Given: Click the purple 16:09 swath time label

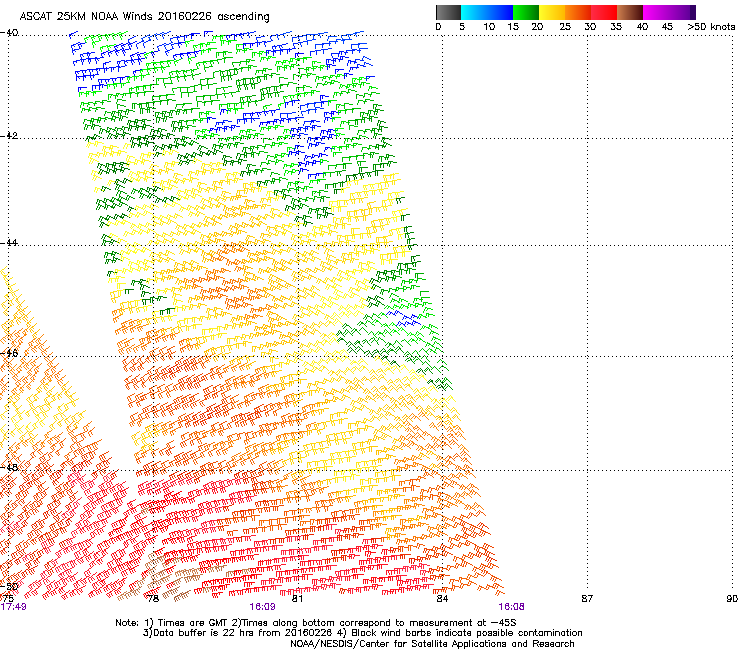Looking at the screenshot, I should [x=262, y=607].
